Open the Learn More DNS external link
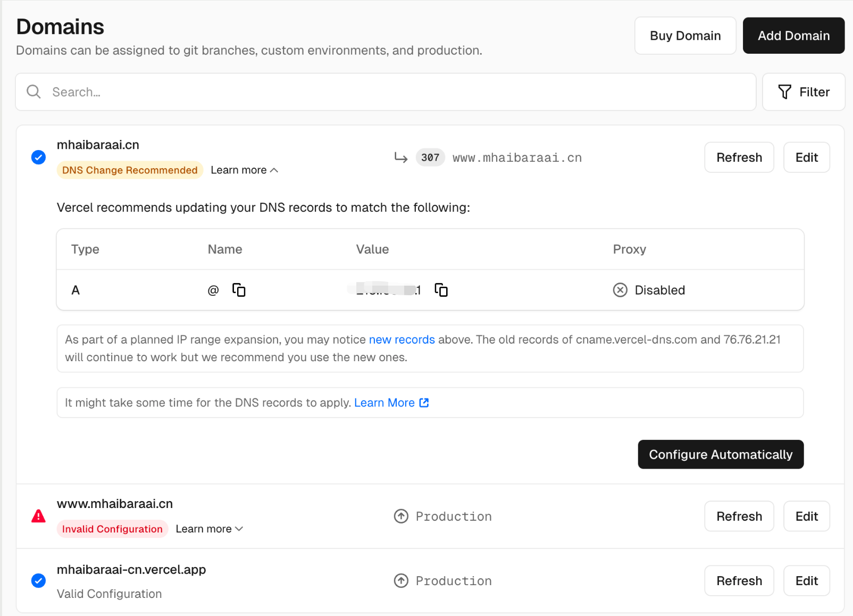This screenshot has height=616, width=853. 391,403
